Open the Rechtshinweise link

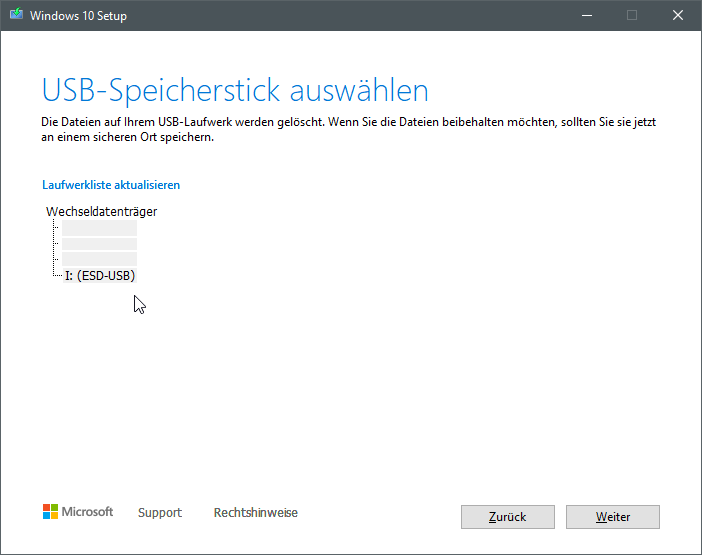255,513
